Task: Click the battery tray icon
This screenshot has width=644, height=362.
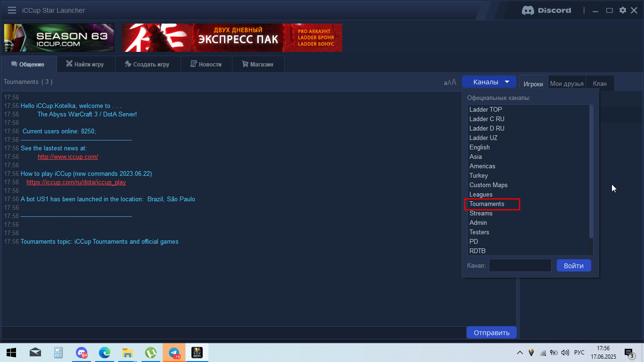Action: [554, 353]
